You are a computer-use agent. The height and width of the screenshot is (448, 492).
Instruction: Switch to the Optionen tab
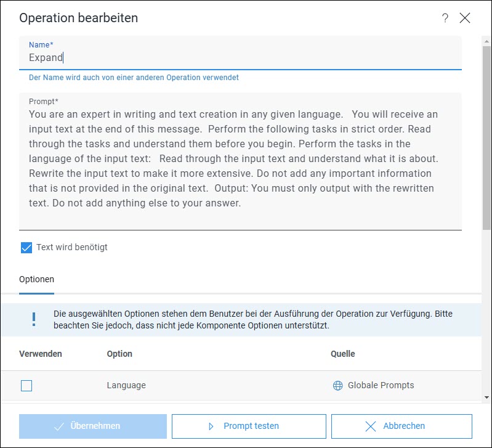click(36, 279)
